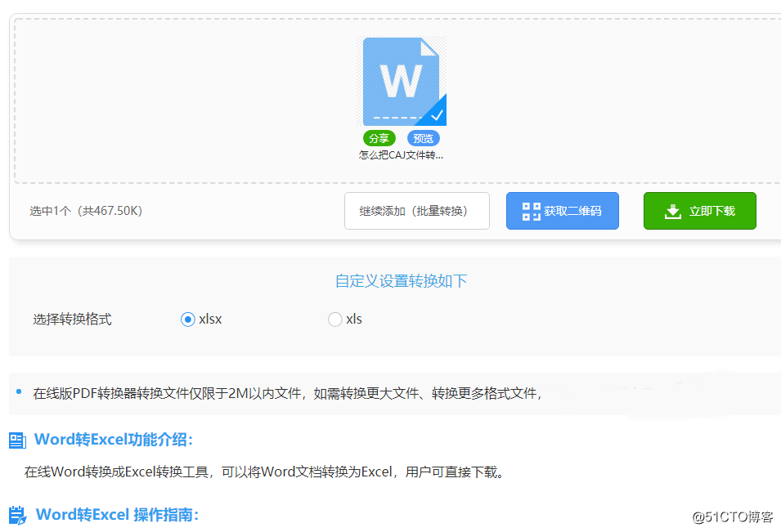Click the document icon beside Word转Excel功能介绍
This screenshot has height=532, width=781.
point(17,440)
